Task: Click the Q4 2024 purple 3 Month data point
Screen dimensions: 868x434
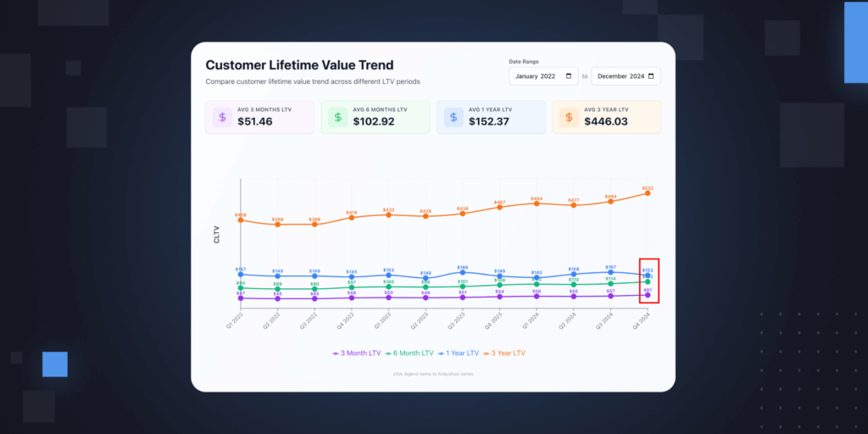Action: (x=648, y=295)
